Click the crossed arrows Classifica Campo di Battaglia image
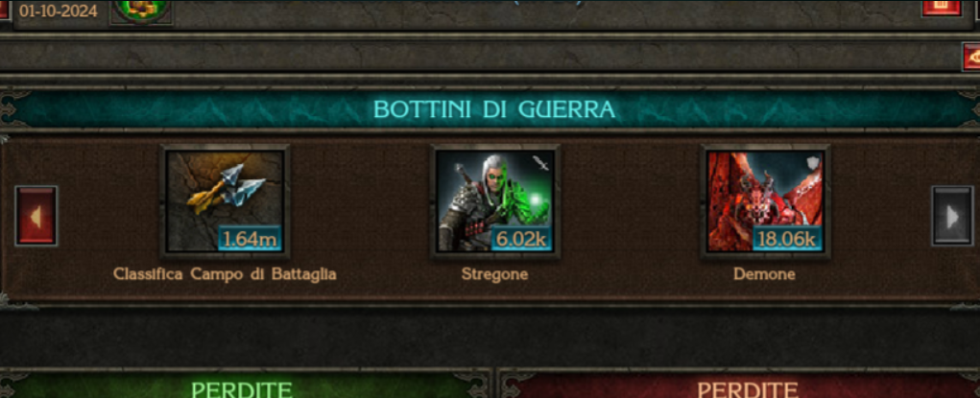This screenshot has height=398, width=980. [225, 201]
